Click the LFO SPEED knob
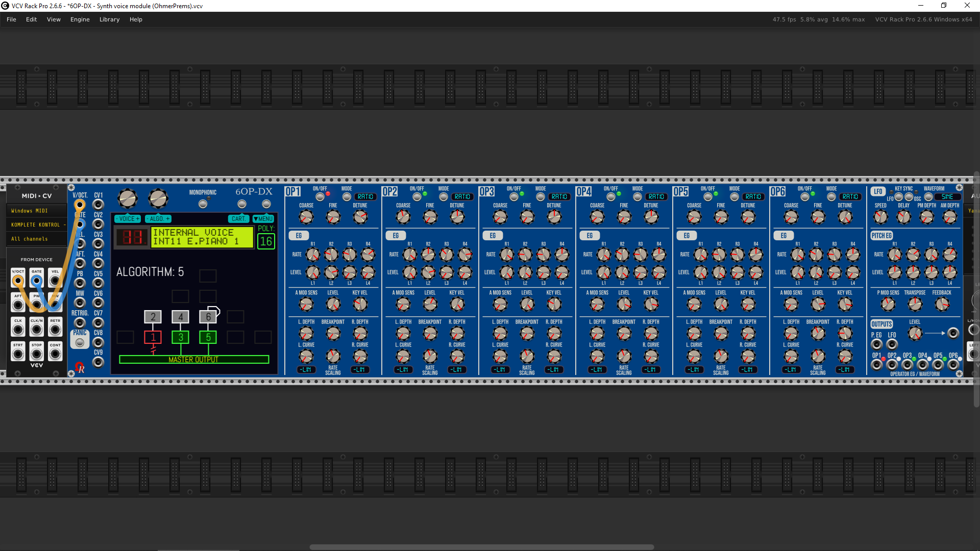This screenshot has width=980, height=551. pyautogui.click(x=880, y=217)
